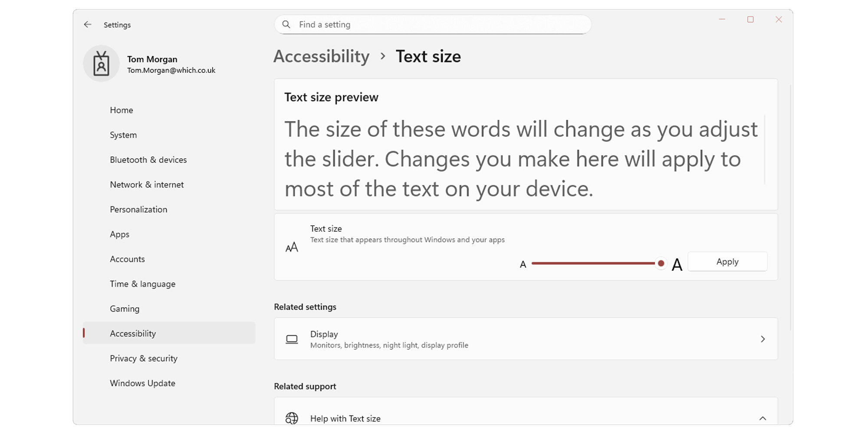Click the large A at slider right
The image size is (868, 434).
pyautogui.click(x=677, y=263)
